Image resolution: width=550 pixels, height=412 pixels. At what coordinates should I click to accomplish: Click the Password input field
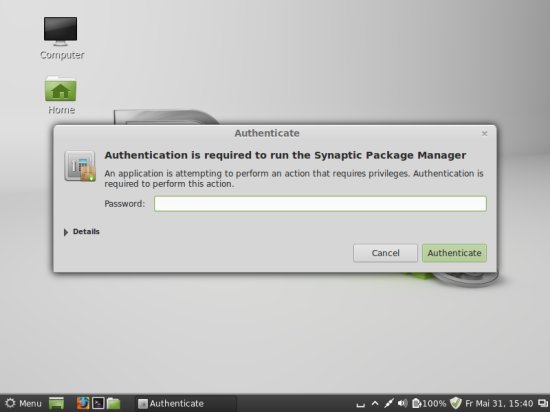click(x=320, y=204)
